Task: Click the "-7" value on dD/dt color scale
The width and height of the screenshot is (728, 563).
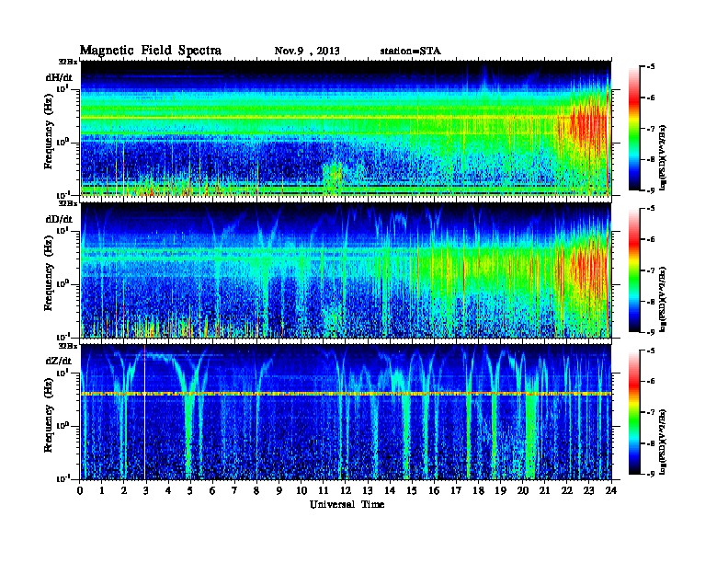Action: point(651,270)
